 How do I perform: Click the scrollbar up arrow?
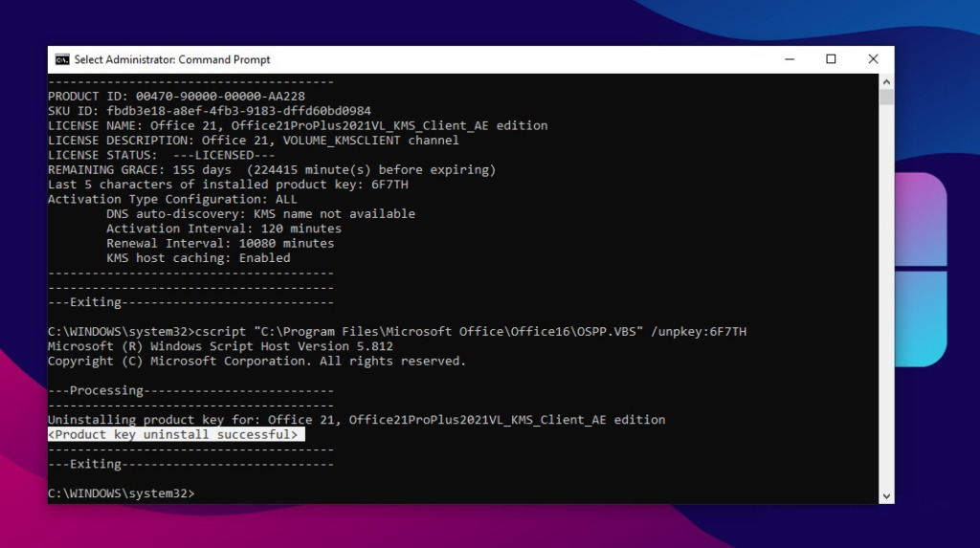886,82
